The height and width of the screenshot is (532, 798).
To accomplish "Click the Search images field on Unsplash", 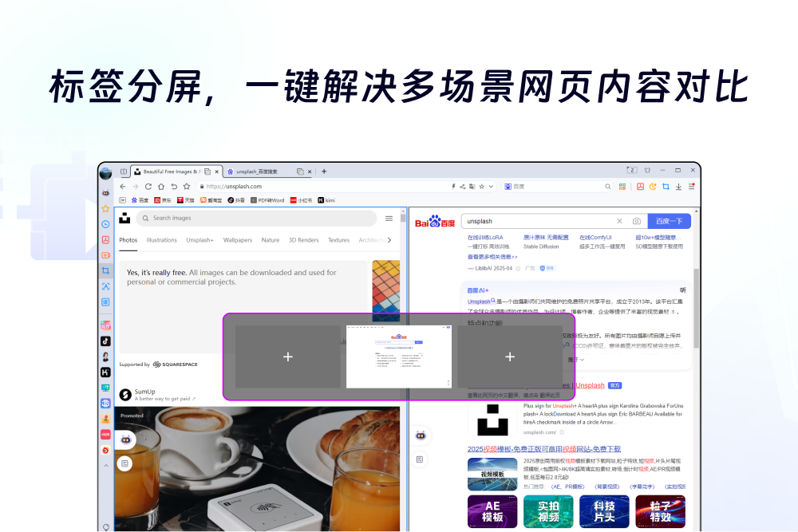I will 255,218.
